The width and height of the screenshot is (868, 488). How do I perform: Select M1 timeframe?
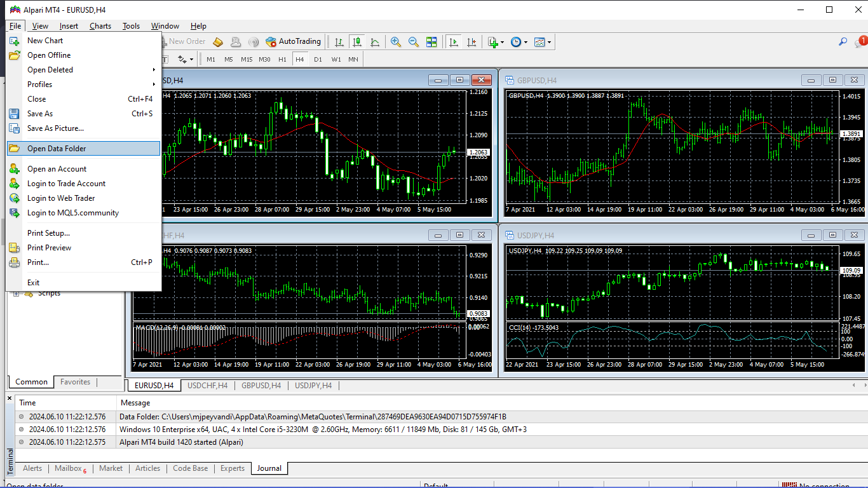click(211, 59)
